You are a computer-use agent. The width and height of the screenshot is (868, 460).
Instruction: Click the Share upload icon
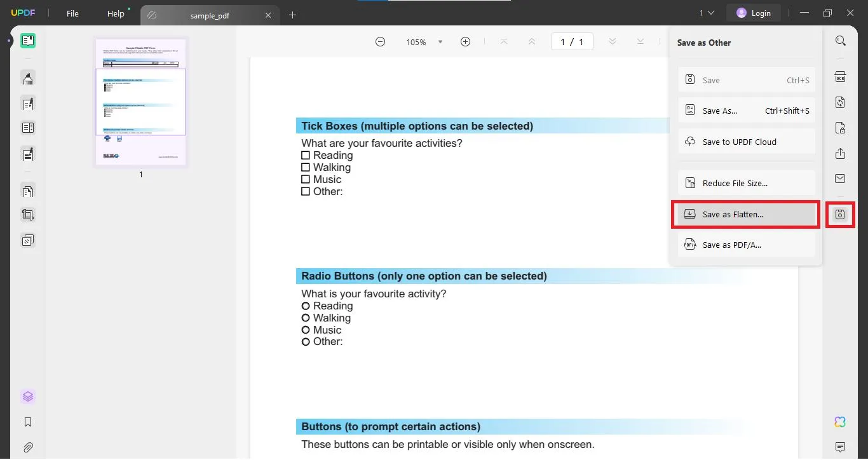click(x=840, y=153)
